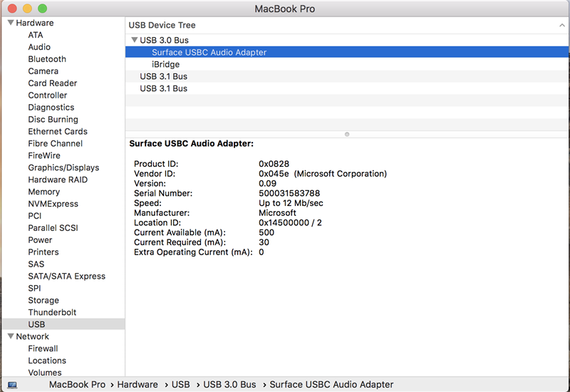Click the Version value 0.09
Viewport: 570px width, 392px height.
pyautogui.click(x=268, y=183)
